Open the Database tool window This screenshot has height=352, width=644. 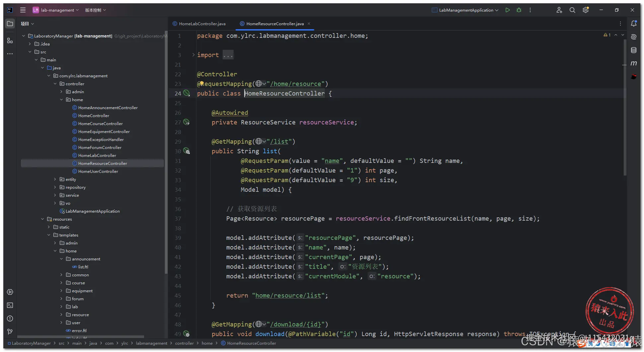point(634,50)
